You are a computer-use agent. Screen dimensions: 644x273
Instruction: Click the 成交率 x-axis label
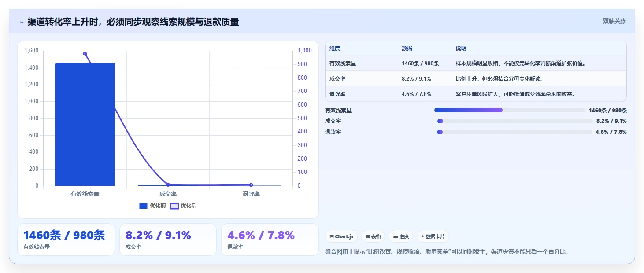(x=168, y=194)
